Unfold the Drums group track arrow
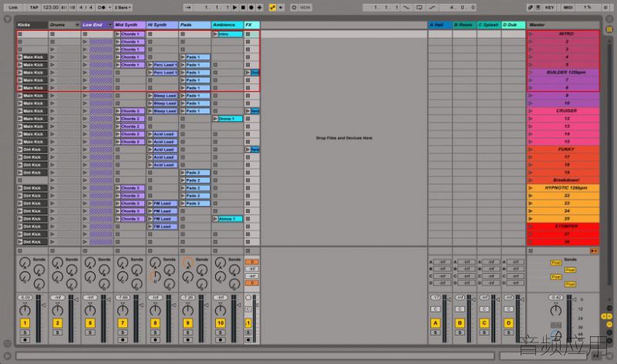This screenshot has height=364, width=617. click(x=78, y=25)
